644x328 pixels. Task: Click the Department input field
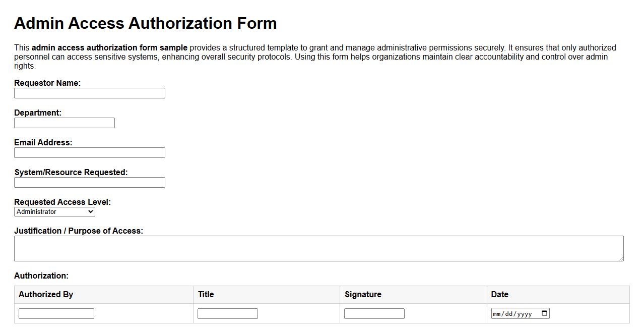coord(64,123)
